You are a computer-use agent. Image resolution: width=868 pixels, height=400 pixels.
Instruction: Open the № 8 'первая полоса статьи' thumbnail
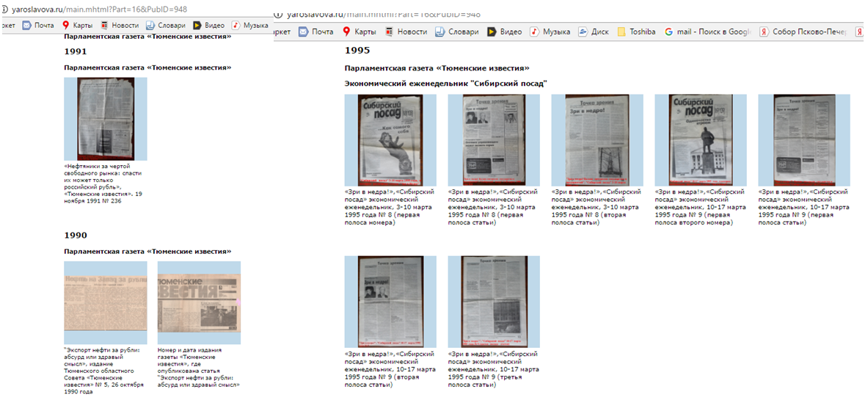(x=494, y=140)
